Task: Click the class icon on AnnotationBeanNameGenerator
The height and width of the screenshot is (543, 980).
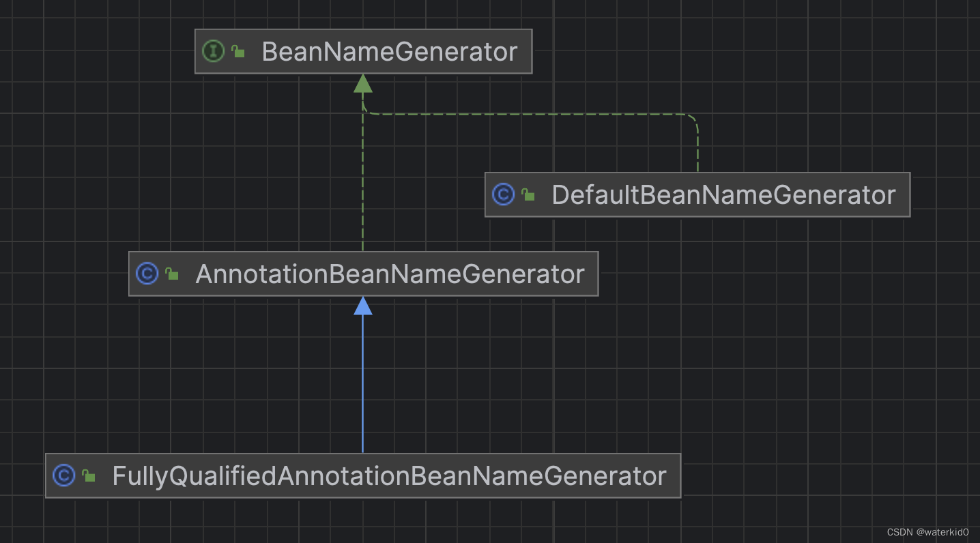Action: pyautogui.click(x=147, y=274)
